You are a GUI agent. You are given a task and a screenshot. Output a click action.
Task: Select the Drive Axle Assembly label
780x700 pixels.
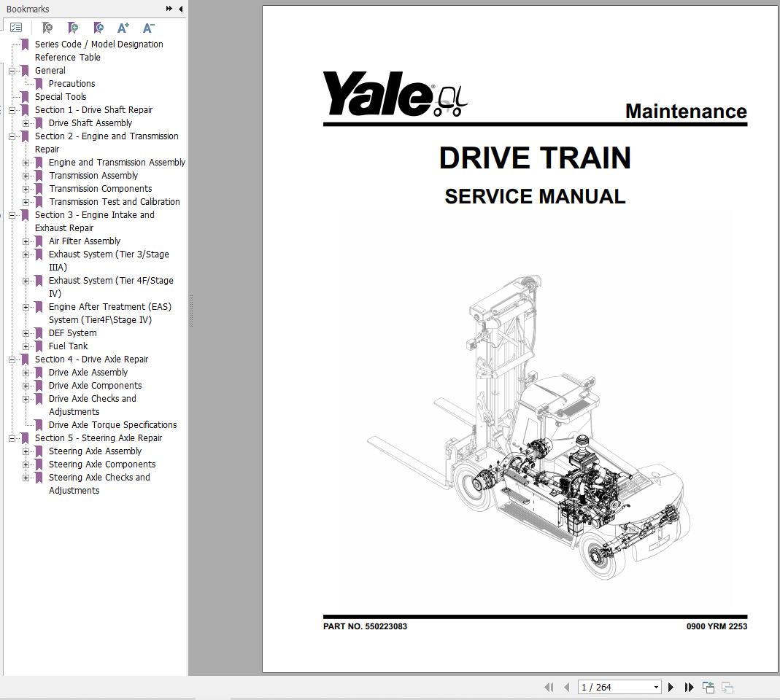[x=88, y=373]
